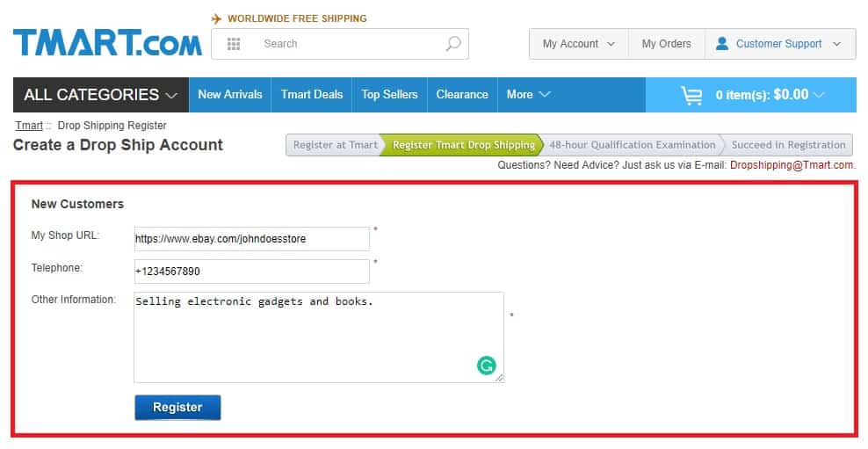
Task: Click the airplane icon beside Worldwide Free Shipping
Action: tap(216, 18)
